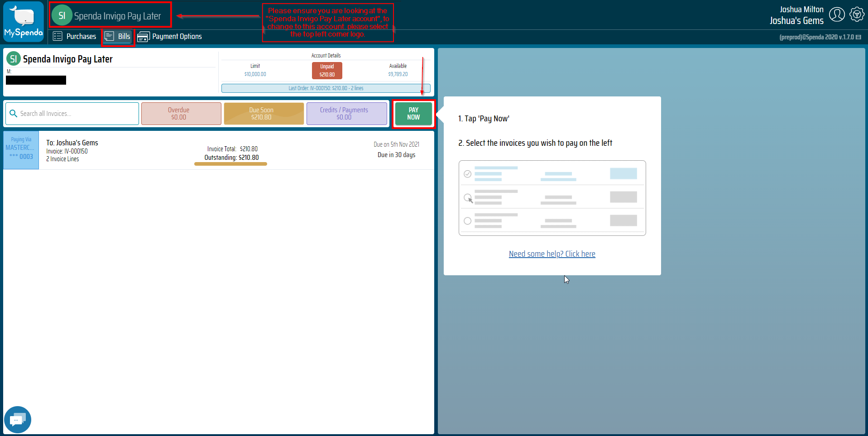Click the SI avatar beside account title
868x436 pixels.
tap(14, 58)
